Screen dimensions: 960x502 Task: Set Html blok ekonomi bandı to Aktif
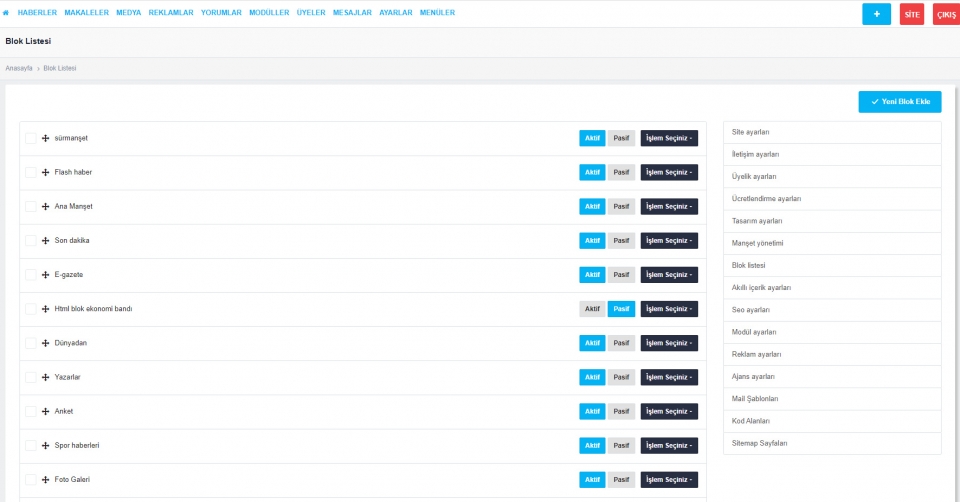592,309
